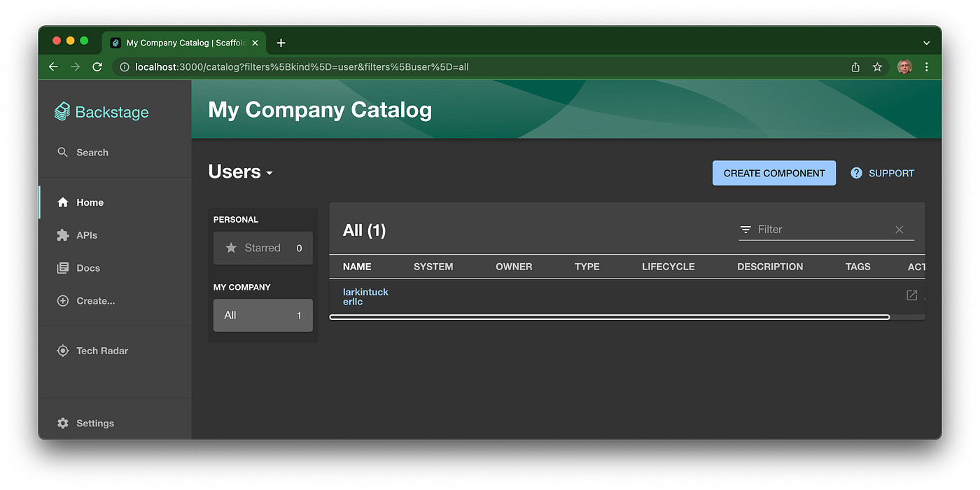Select the My Company Catalog tab
Screen dimensions: 980x490
click(184, 43)
